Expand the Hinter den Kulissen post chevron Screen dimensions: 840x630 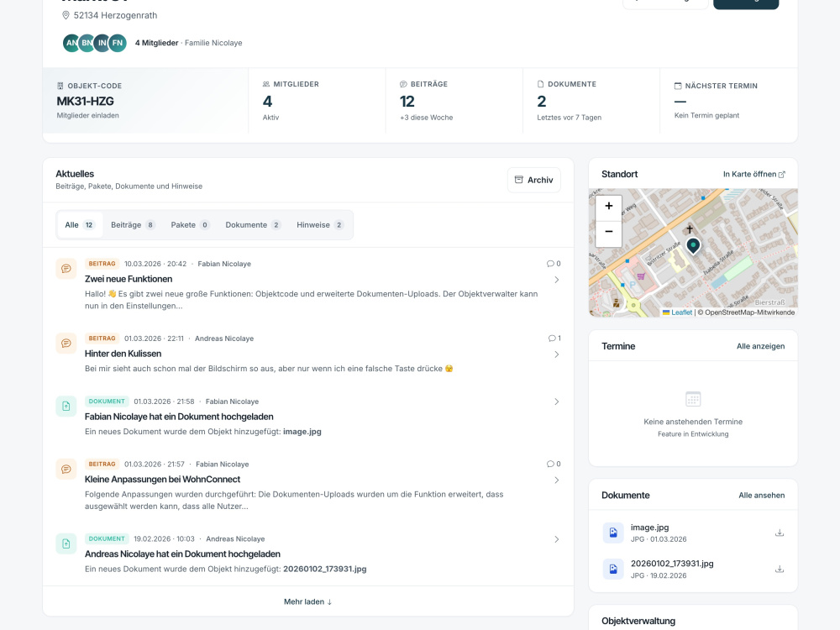(x=557, y=354)
